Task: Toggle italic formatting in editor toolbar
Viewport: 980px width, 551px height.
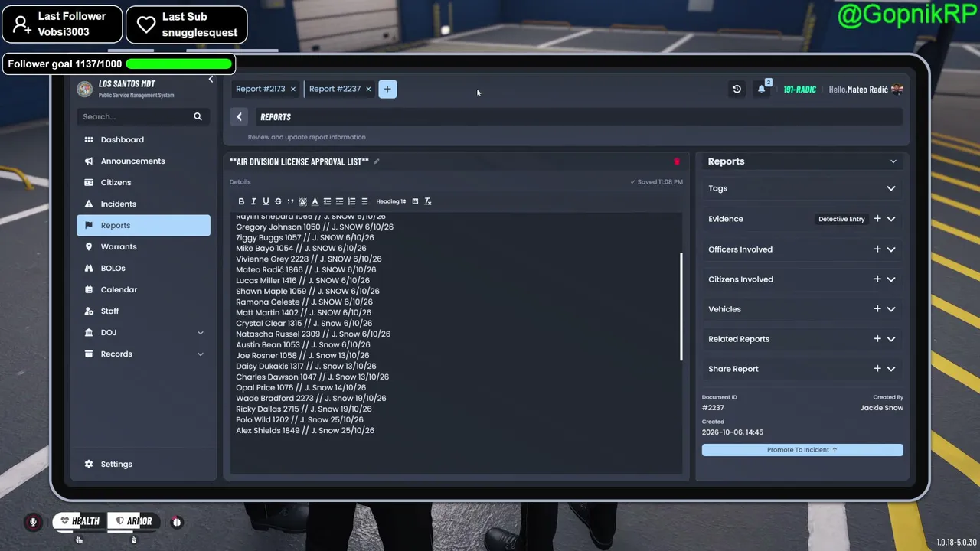Action: [253, 201]
